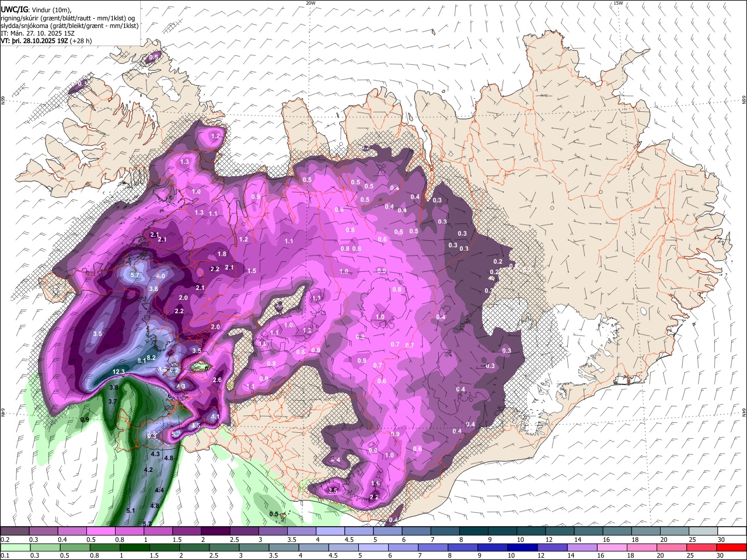Select pale lavender upper swatch between 4 and 4.5
This screenshot has height=560, width=747.
(x=330, y=531)
